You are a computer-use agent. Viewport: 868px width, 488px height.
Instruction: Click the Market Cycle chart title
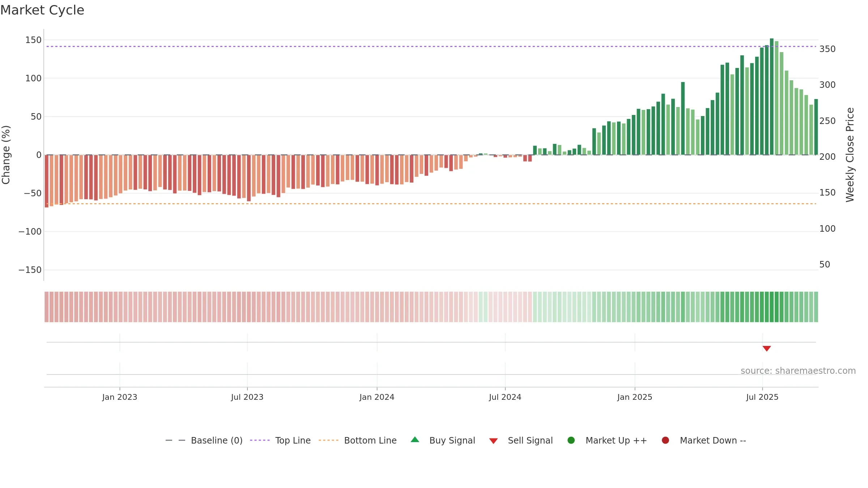[42, 10]
